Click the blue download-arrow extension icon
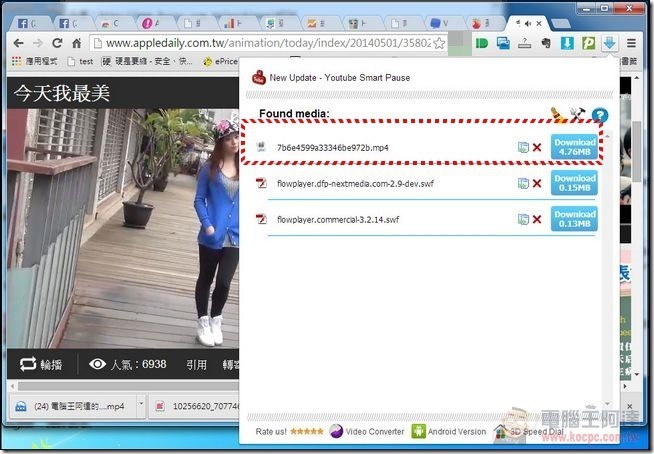The width and height of the screenshot is (654, 454). [611, 43]
